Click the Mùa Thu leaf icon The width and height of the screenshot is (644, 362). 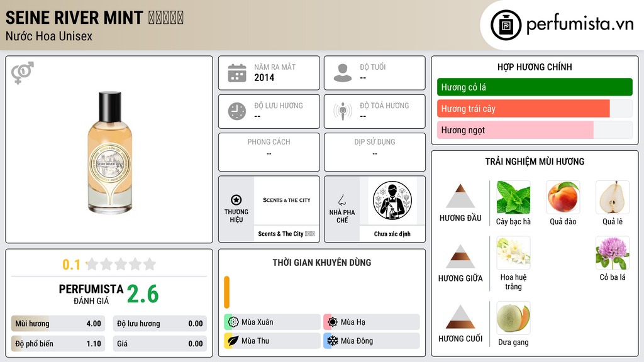233,341
